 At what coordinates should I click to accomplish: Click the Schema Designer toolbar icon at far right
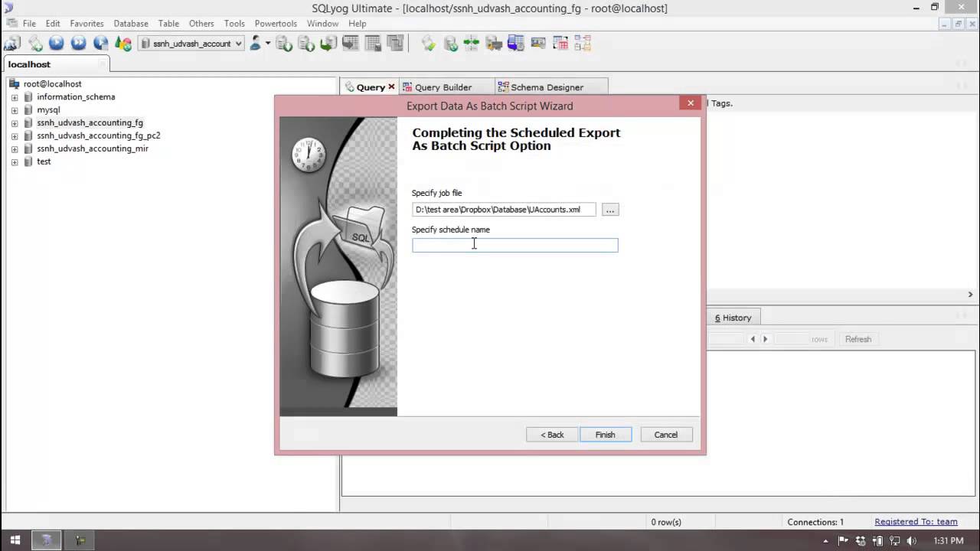click(x=583, y=44)
